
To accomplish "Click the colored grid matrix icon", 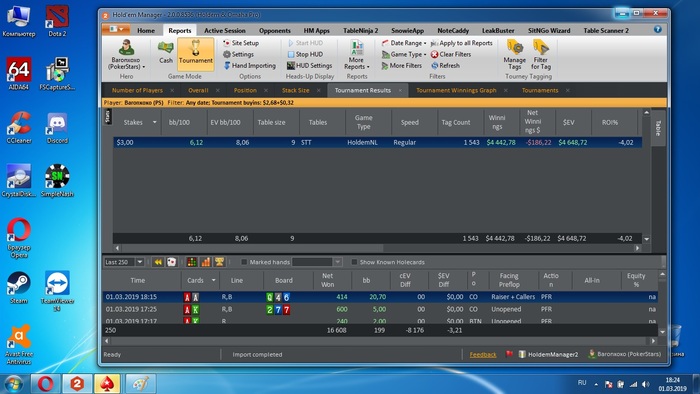I will point(192,262).
